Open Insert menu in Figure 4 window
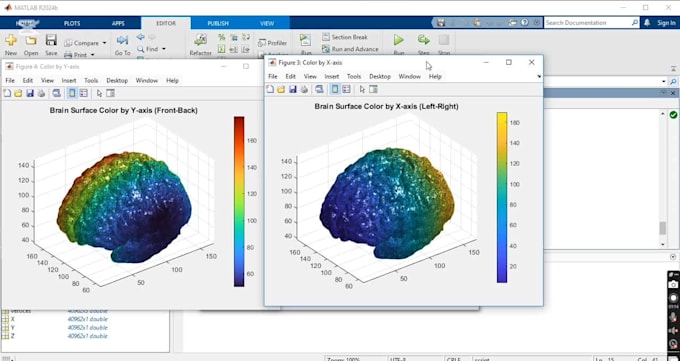Image resolution: width=680 pixels, height=361 pixels. click(x=69, y=80)
